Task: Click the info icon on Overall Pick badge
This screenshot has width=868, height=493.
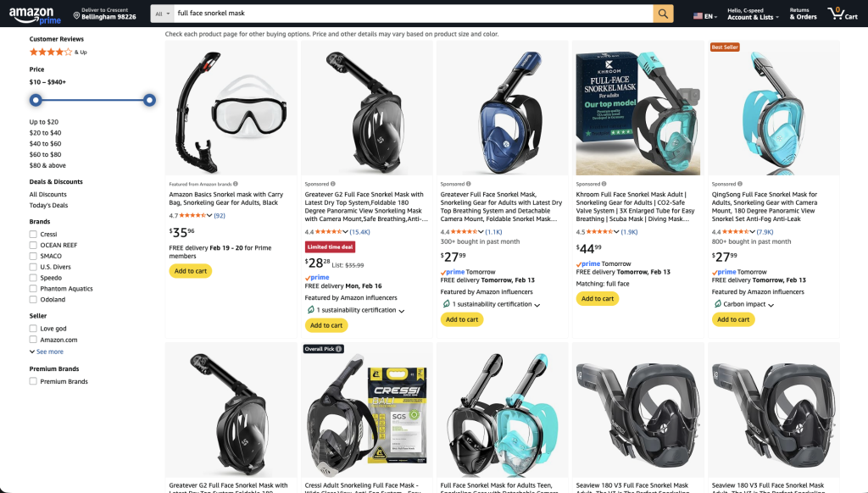Action: (338, 349)
